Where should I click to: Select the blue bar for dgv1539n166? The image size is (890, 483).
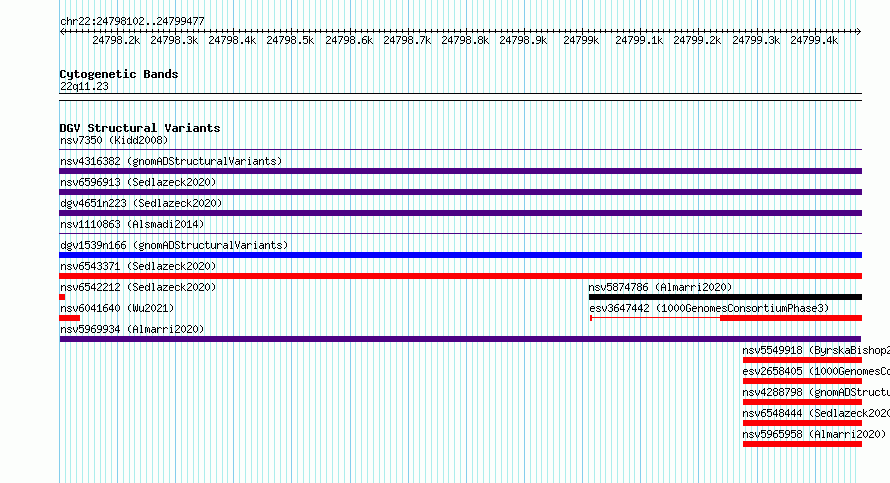click(460, 255)
